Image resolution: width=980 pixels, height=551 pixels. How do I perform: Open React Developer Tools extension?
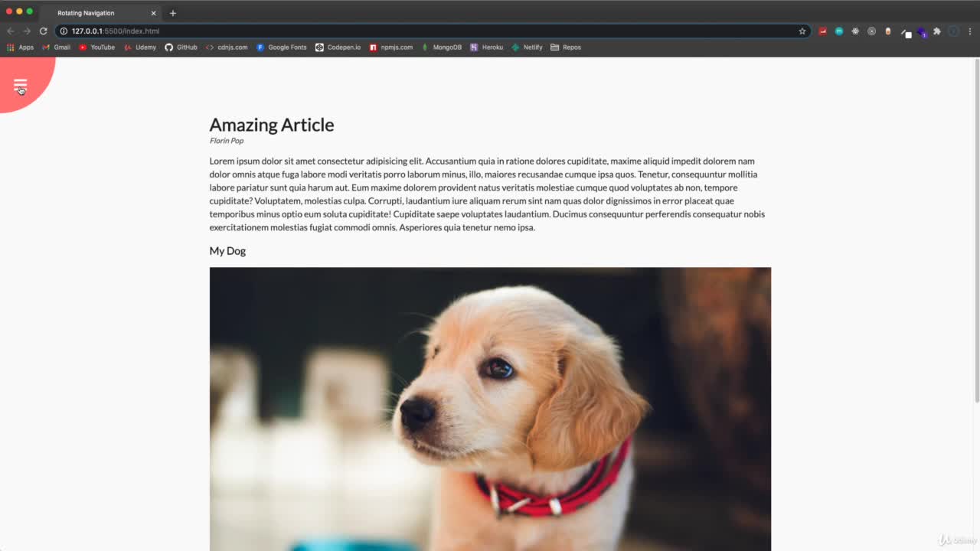[x=855, y=31]
